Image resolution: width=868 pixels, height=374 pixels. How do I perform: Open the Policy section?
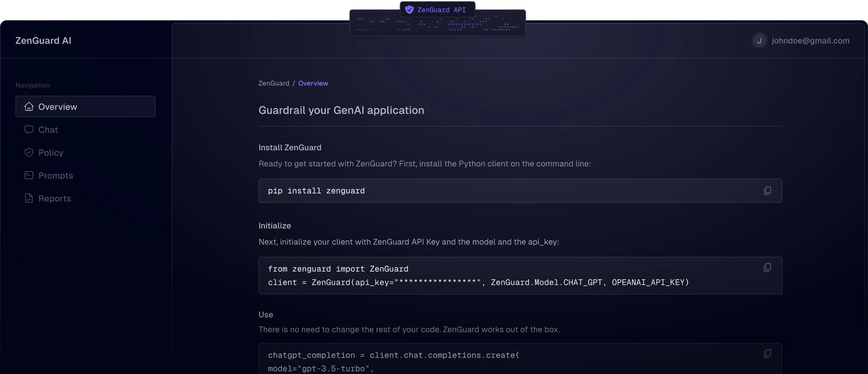[51, 153]
